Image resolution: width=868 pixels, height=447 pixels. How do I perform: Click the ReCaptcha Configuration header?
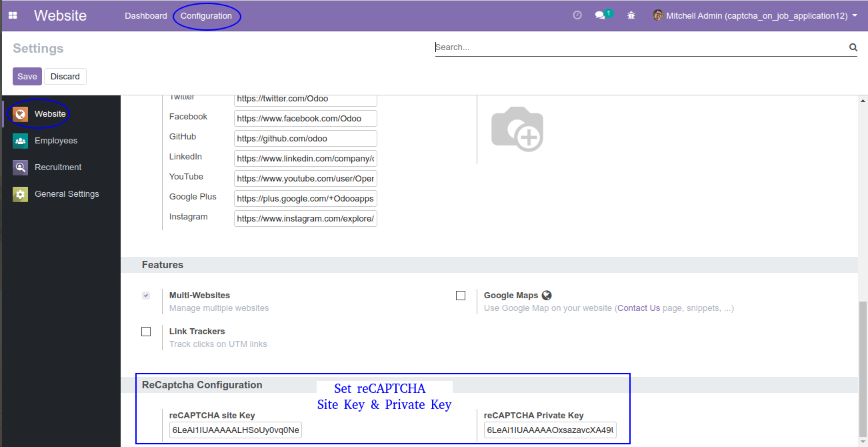point(202,385)
